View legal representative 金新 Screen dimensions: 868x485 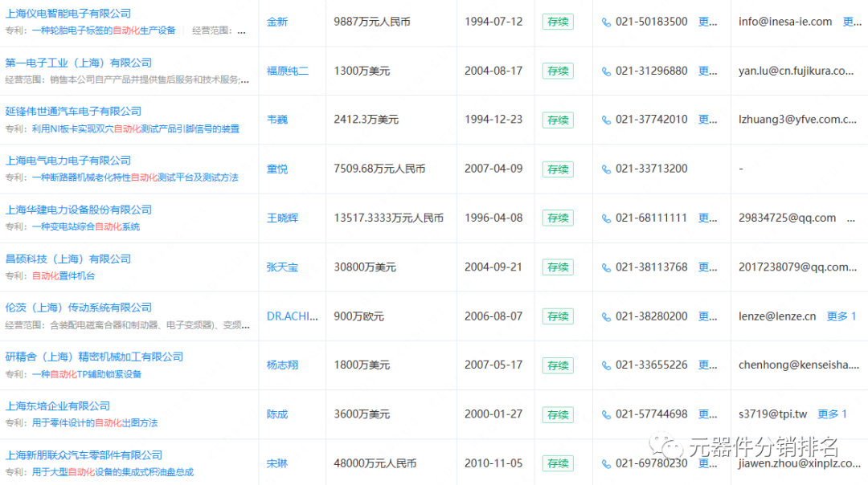click(277, 22)
